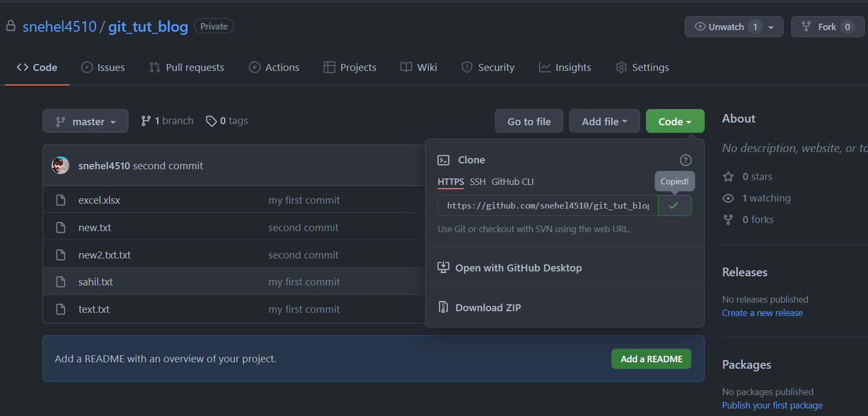The height and width of the screenshot is (416, 868).
Task: Open the snehel4510 owner profile link
Action: coord(60,26)
